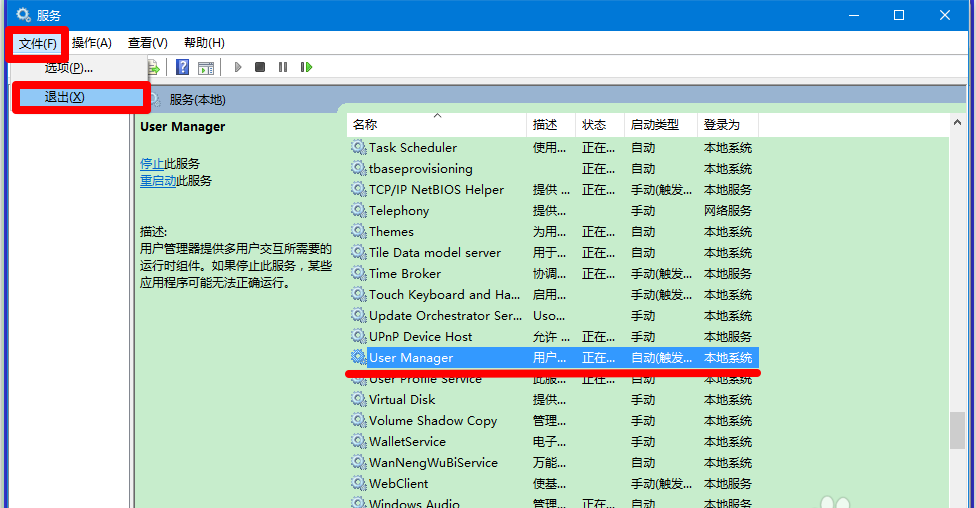Select the WanNengWuBiService service name

(x=433, y=463)
